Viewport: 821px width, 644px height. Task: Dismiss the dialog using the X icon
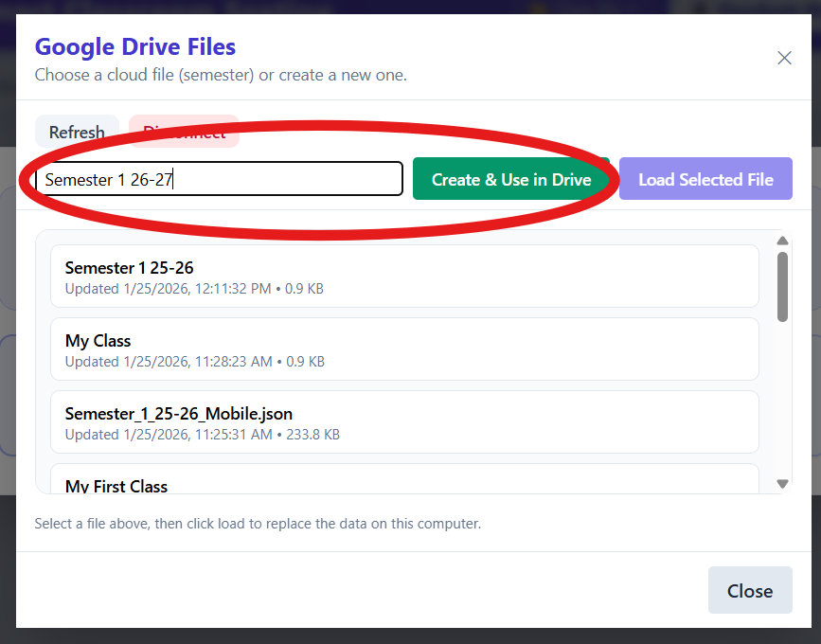coord(784,58)
